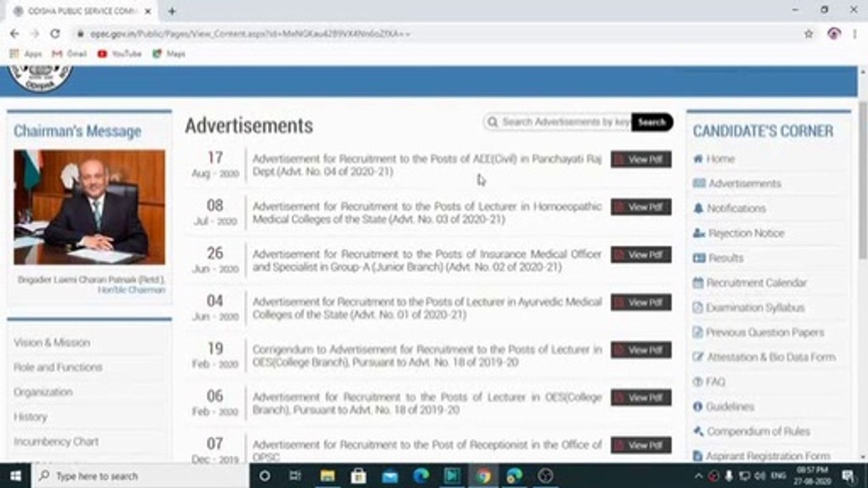View Pdf for Corrigendum OES Lecturer advertisement

(641, 350)
